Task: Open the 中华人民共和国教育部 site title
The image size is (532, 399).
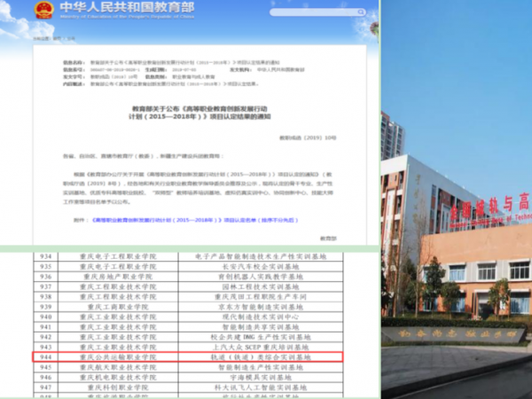Action: click(127, 7)
